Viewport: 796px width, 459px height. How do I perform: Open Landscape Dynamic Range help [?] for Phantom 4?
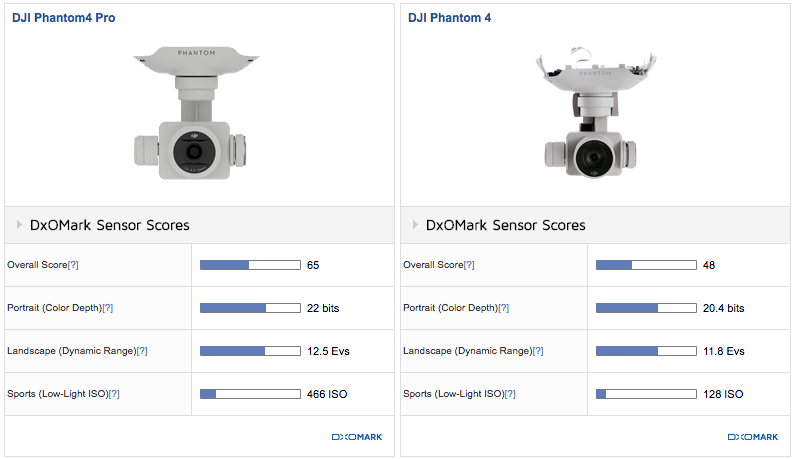[538, 351]
